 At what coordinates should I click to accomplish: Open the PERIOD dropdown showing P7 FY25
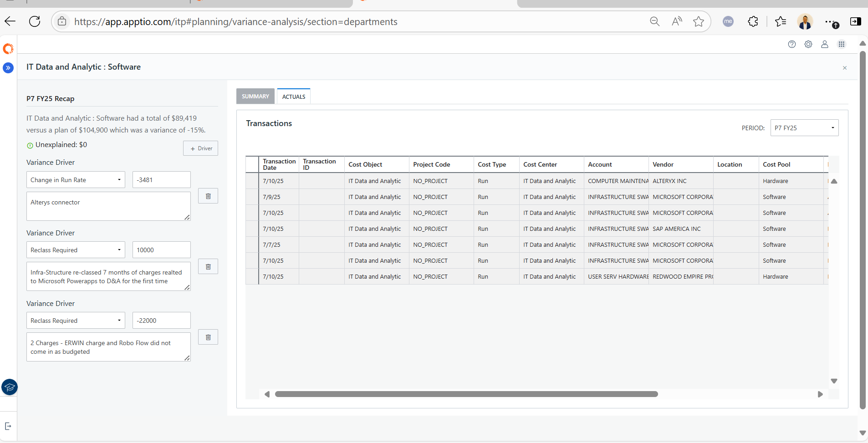point(804,128)
